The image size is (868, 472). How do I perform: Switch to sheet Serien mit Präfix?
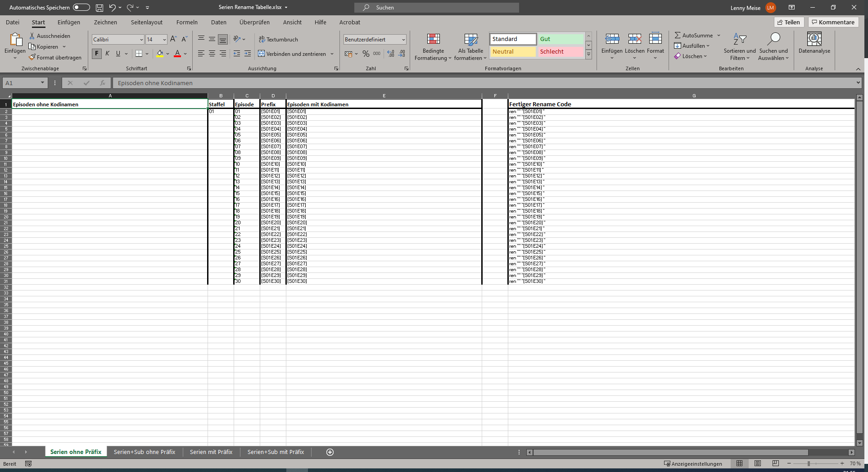211,452
